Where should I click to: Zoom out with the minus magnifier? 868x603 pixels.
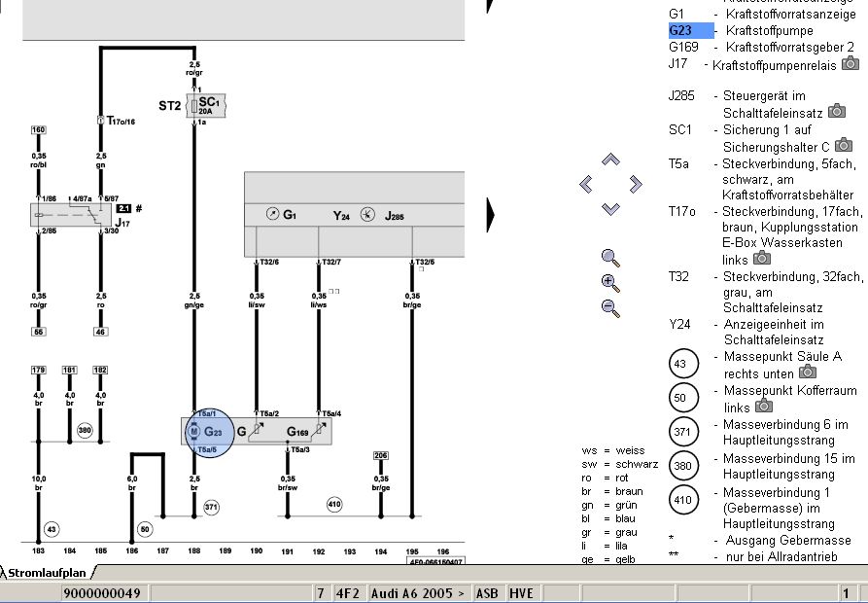coord(610,307)
